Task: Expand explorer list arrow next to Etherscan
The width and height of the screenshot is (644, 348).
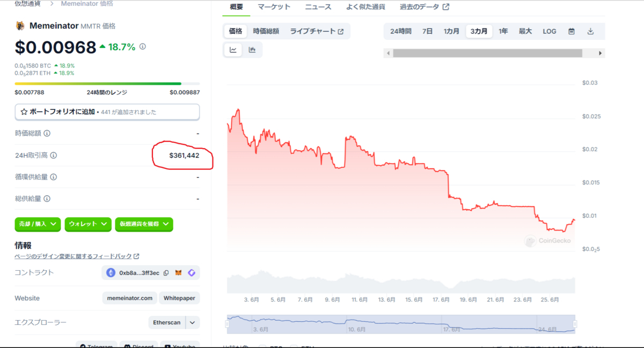Action: click(193, 322)
